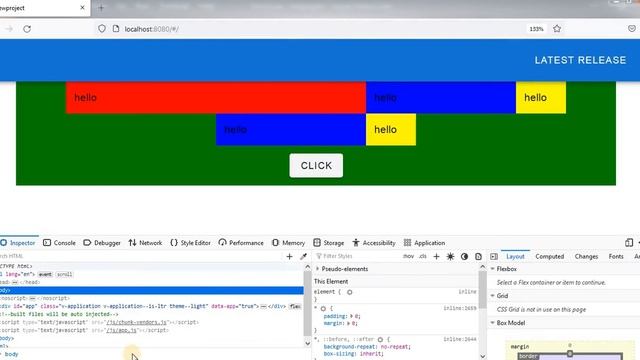Collapse the sidebar pane toggle icon

(494, 256)
